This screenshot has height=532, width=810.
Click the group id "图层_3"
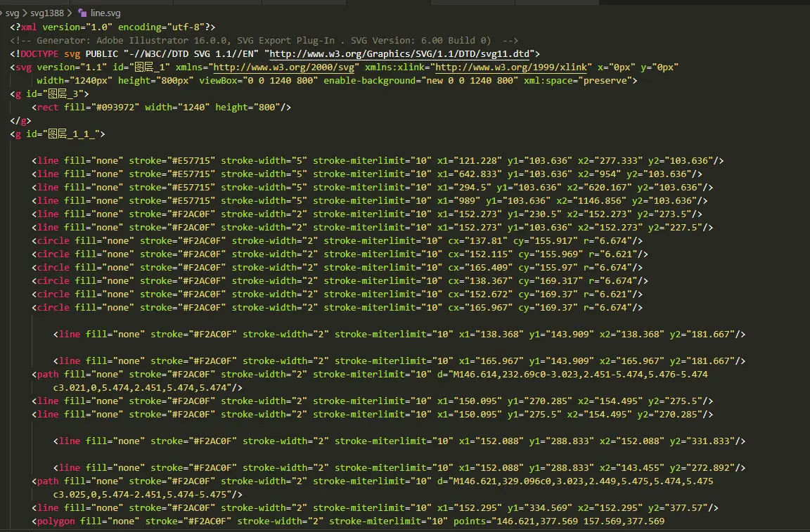pos(63,94)
